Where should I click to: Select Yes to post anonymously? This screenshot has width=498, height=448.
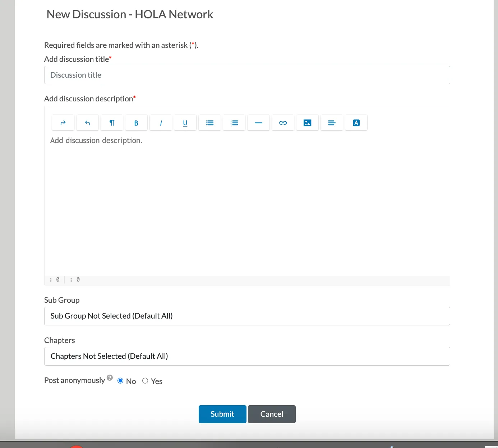[x=145, y=381]
